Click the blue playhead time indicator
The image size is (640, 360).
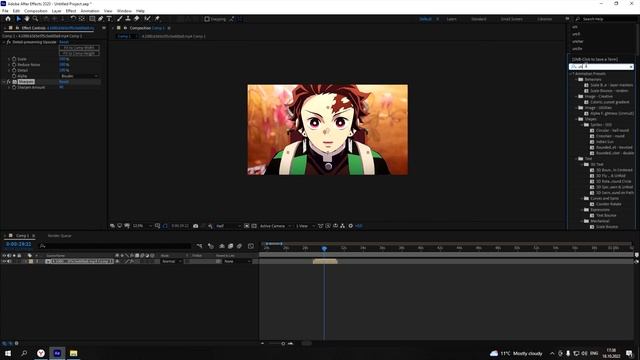pyautogui.click(x=324, y=248)
